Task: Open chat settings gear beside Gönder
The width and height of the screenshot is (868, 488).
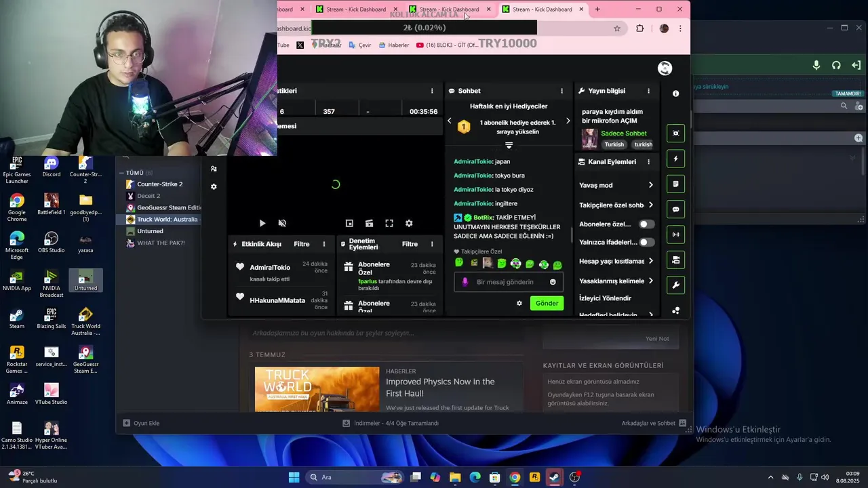Action: point(519,303)
